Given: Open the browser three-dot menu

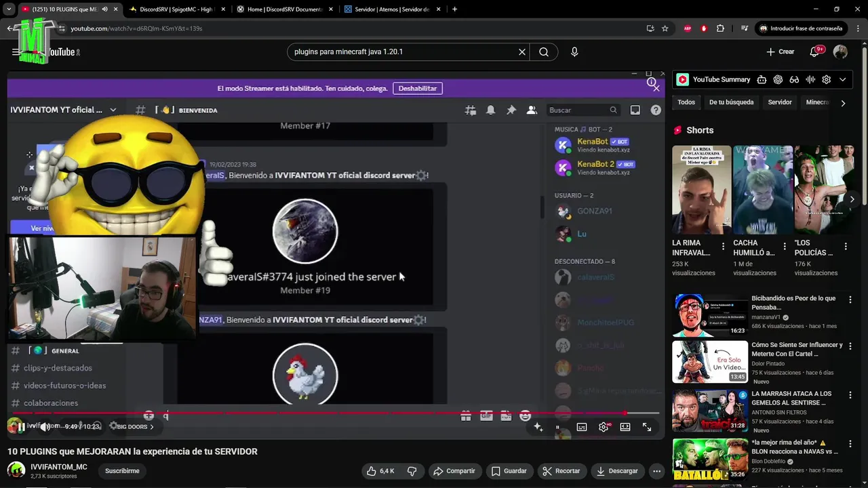Looking at the screenshot, I should click(x=858, y=28).
